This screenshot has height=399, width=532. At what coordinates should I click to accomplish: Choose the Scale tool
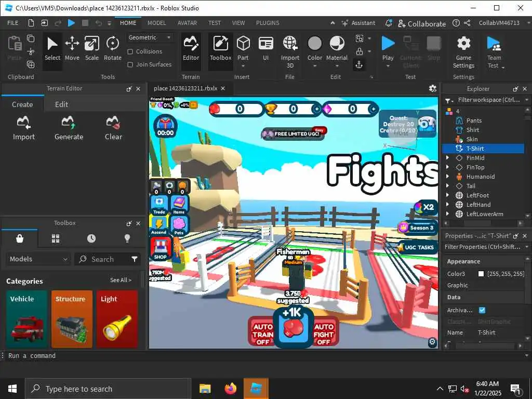pos(91,49)
